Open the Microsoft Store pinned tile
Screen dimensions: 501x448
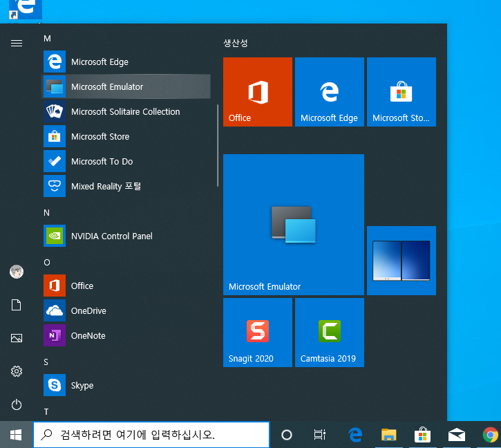point(401,92)
